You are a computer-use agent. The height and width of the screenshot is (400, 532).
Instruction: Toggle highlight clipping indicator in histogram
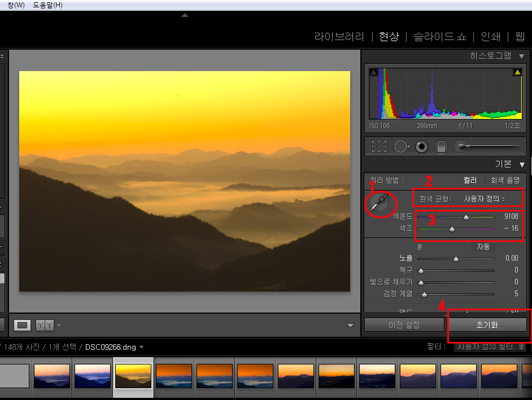pos(517,72)
